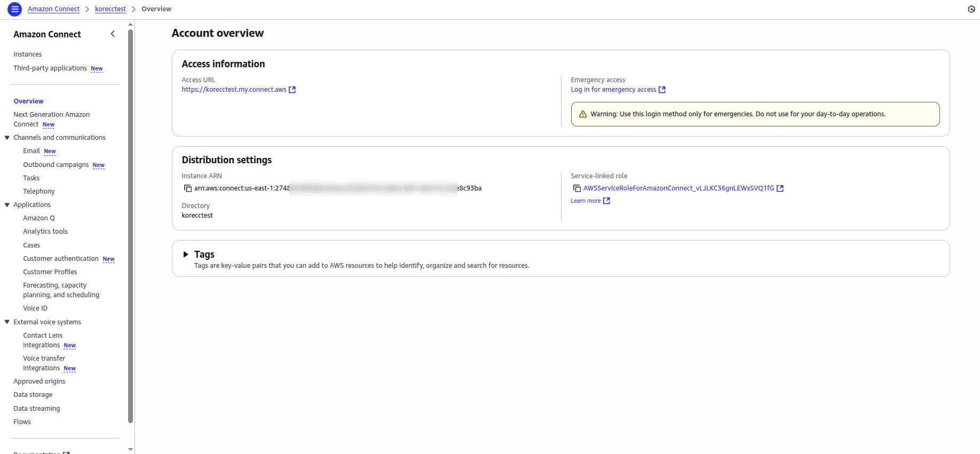Screen dimensions: 980x454
Task: Click external link icon after AWSServiceRole link
Action: (780, 188)
